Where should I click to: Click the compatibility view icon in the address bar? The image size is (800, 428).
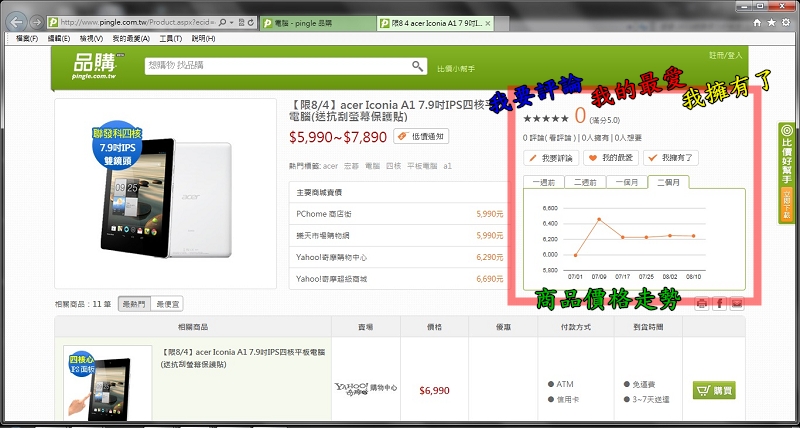tap(242, 23)
